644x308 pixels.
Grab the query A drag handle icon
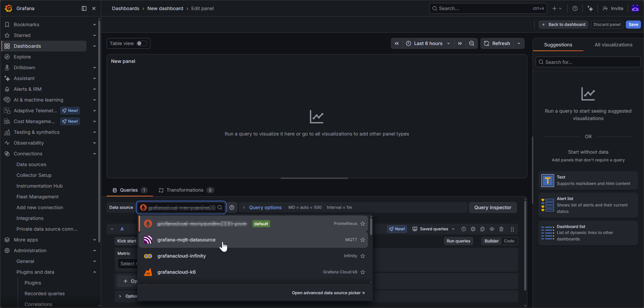pos(512,229)
